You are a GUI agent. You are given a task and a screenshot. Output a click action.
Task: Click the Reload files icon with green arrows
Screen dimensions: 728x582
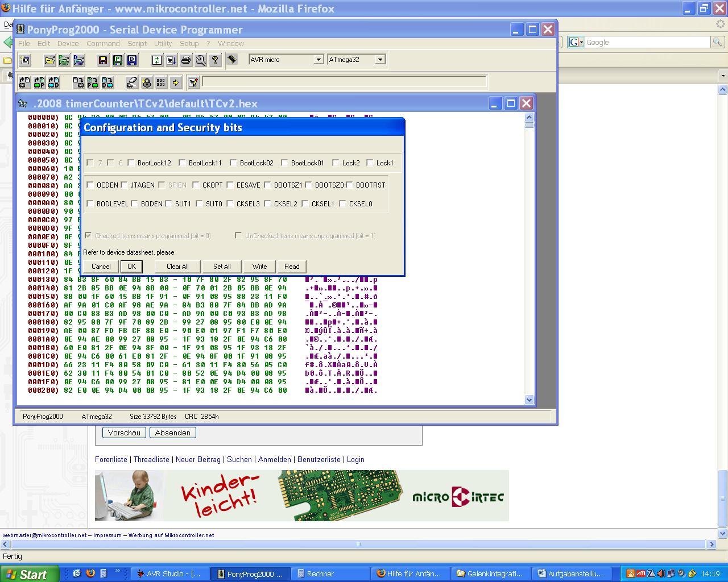(x=157, y=60)
